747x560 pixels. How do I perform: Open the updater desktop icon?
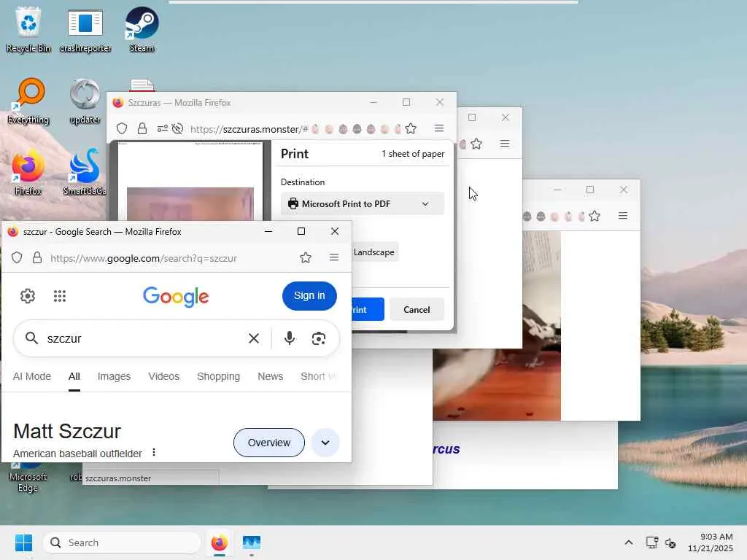point(85,101)
